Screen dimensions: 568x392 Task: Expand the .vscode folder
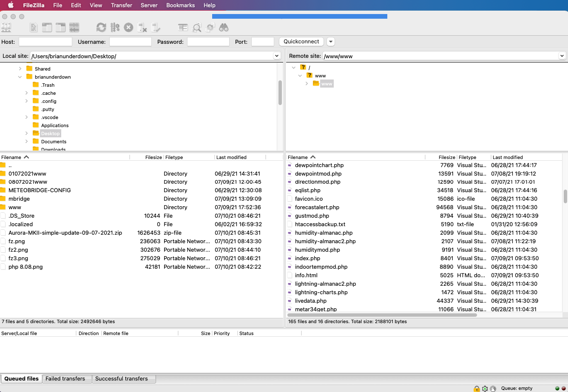pos(26,117)
